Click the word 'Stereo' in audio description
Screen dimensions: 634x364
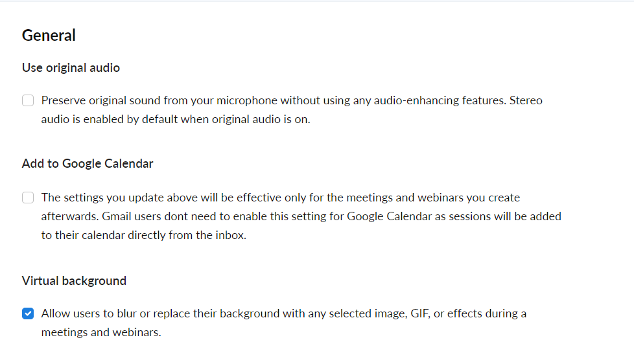[526, 100]
